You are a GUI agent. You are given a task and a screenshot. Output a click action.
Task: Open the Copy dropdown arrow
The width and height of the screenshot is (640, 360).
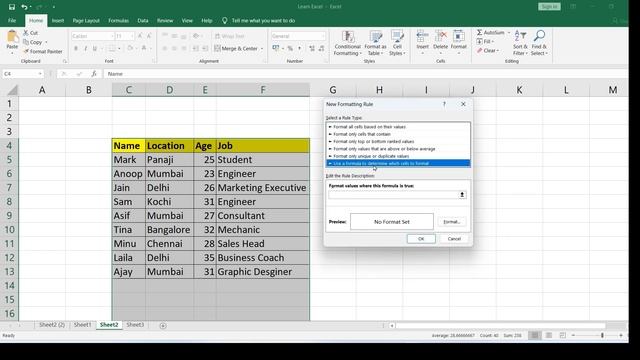tap(46, 42)
